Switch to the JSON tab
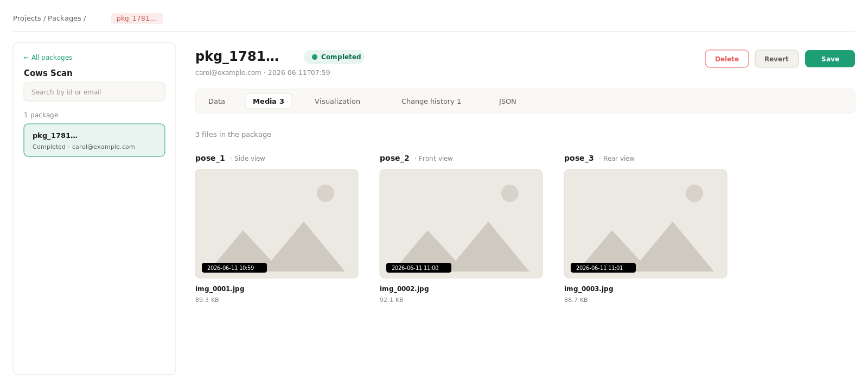Viewport: 868px width, 391px height. click(508, 101)
